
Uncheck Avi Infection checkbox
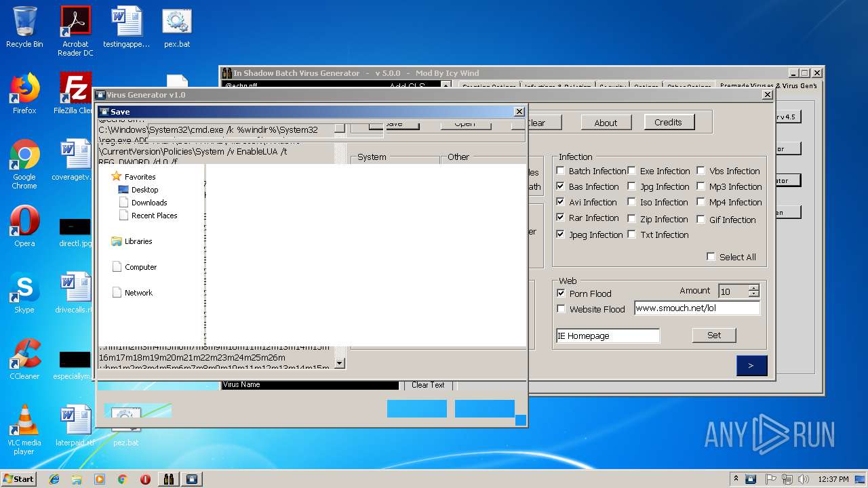click(x=560, y=201)
